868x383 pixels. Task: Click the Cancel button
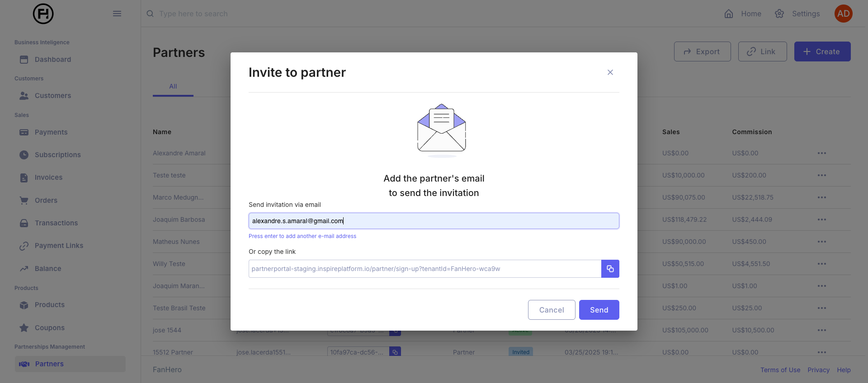click(552, 310)
